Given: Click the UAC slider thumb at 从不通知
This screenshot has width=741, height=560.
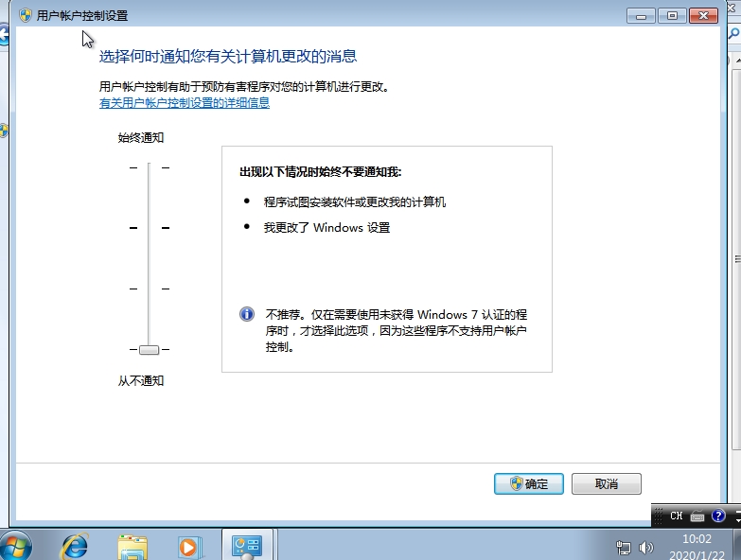Looking at the screenshot, I should (149, 350).
